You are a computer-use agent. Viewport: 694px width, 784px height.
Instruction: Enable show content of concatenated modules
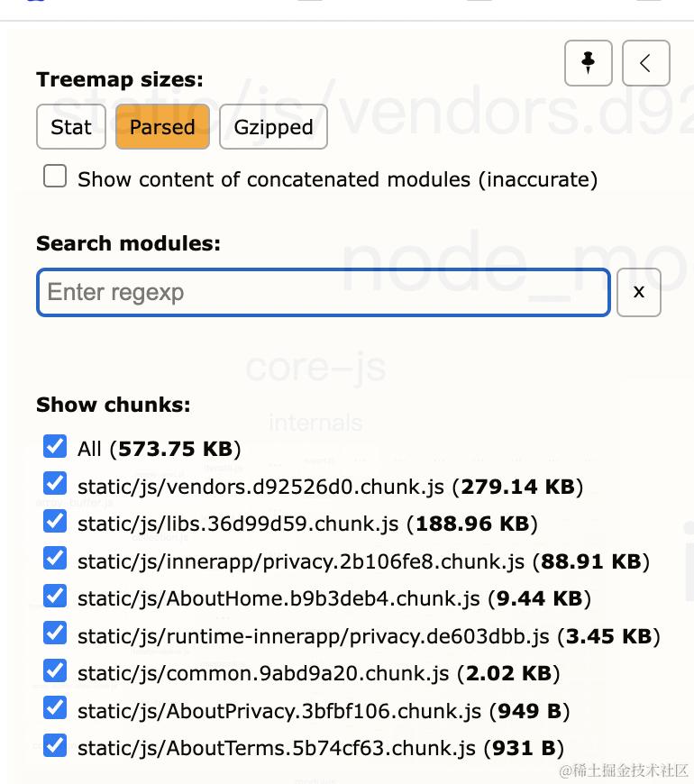(56, 177)
